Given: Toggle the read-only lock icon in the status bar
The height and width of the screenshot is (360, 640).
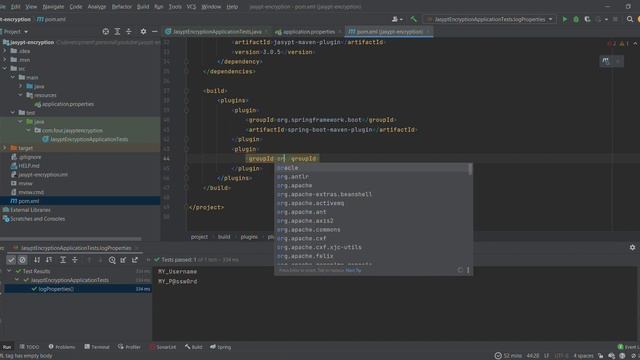Looking at the screenshot, I should (600, 356).
